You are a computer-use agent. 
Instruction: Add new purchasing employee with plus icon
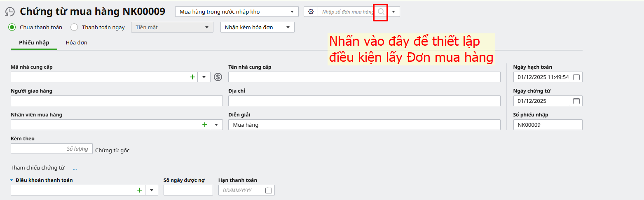[204, 125]
